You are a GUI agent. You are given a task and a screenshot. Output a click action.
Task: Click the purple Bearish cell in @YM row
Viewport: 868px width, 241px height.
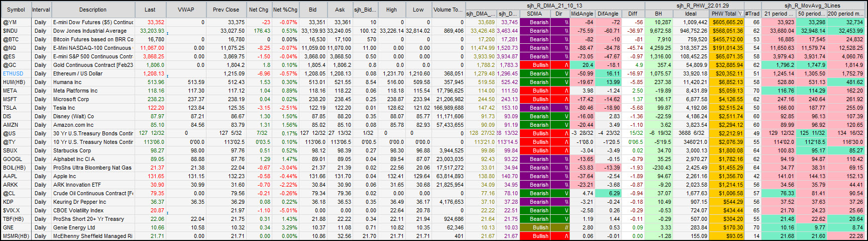pyautogui.click(x=534, y=22)
